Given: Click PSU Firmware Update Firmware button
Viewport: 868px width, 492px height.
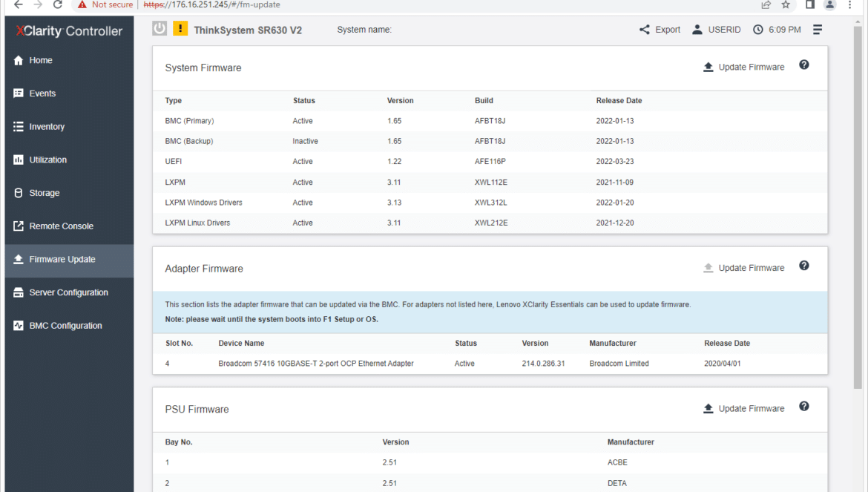Looking at the screenshot, I should pos(743,408).
